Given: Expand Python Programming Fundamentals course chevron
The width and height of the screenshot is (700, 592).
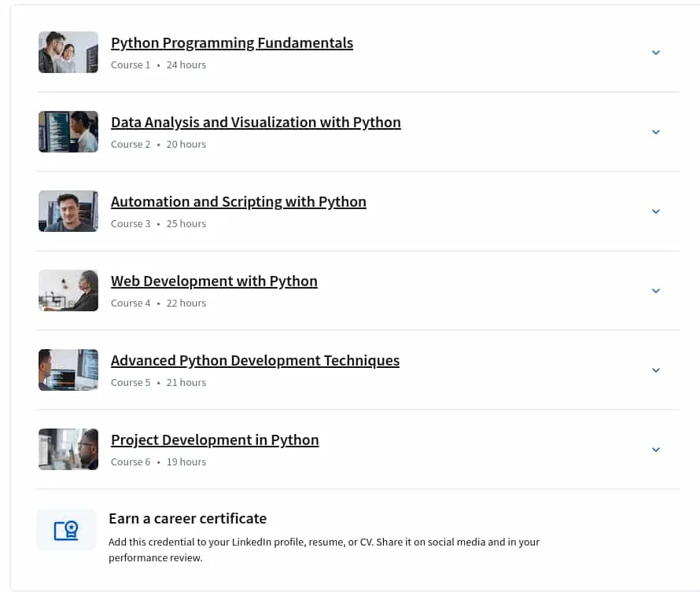Looking at the screenshot, I should click(655, 53).
